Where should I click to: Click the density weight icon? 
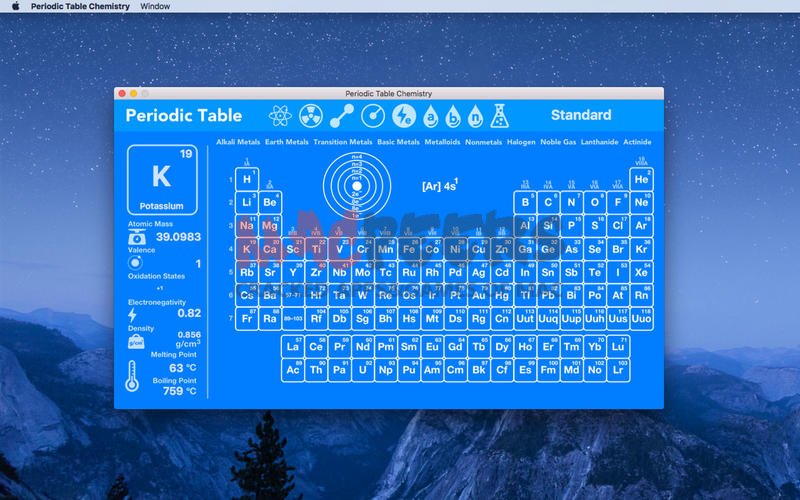[136, 341]
